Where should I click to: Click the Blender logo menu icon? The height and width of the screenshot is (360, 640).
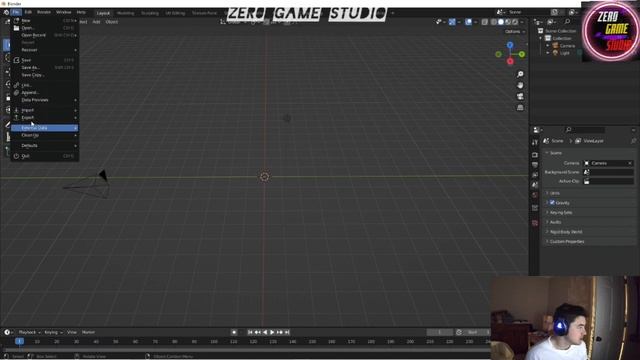[6, 12]
